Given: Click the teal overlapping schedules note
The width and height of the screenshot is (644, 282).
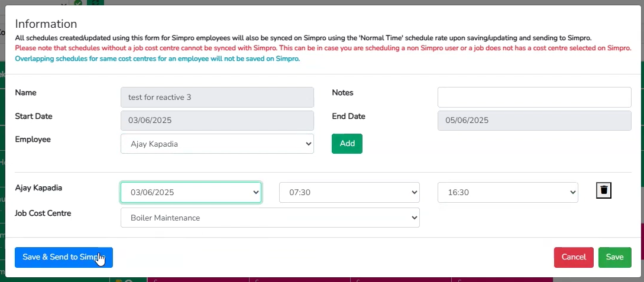Looking at the screenshot, I should coord(157,59).
